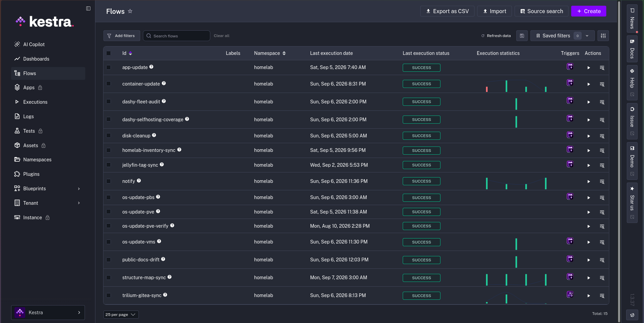
Task: Click schedule trigger icon for os-update-vms
Action: 570,241
